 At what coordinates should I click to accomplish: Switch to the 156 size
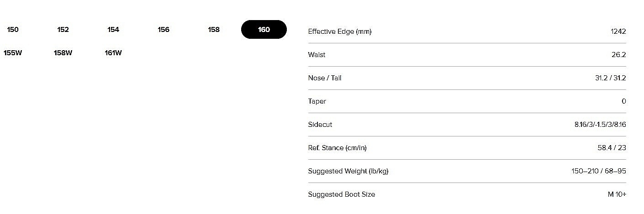pos(164,30)
